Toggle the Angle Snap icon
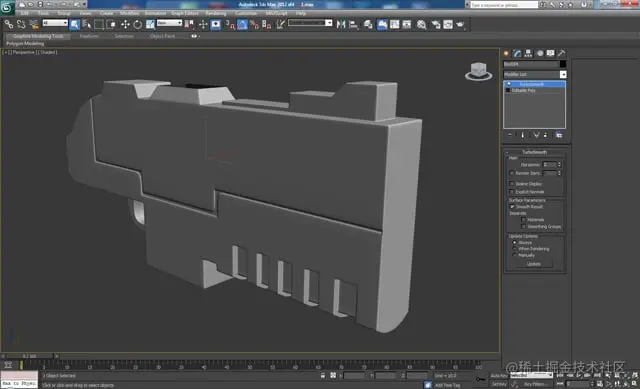The image size is (640, 389). pyautogui.click(x=242, y=24)
